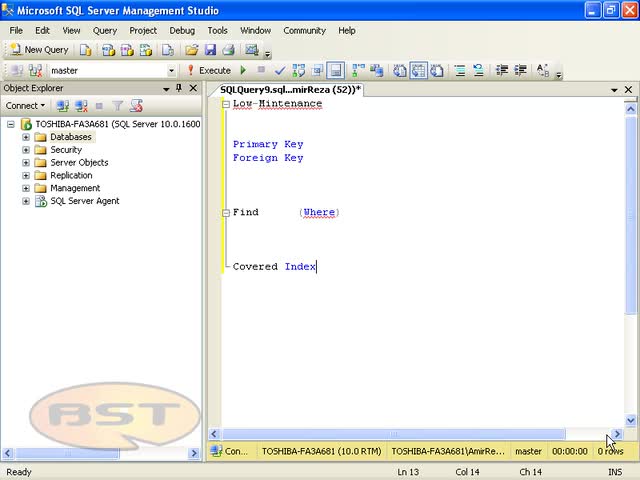Toggle Include Actual Execution Plan icon
This screenshot has width=640, height=480.
358,71
